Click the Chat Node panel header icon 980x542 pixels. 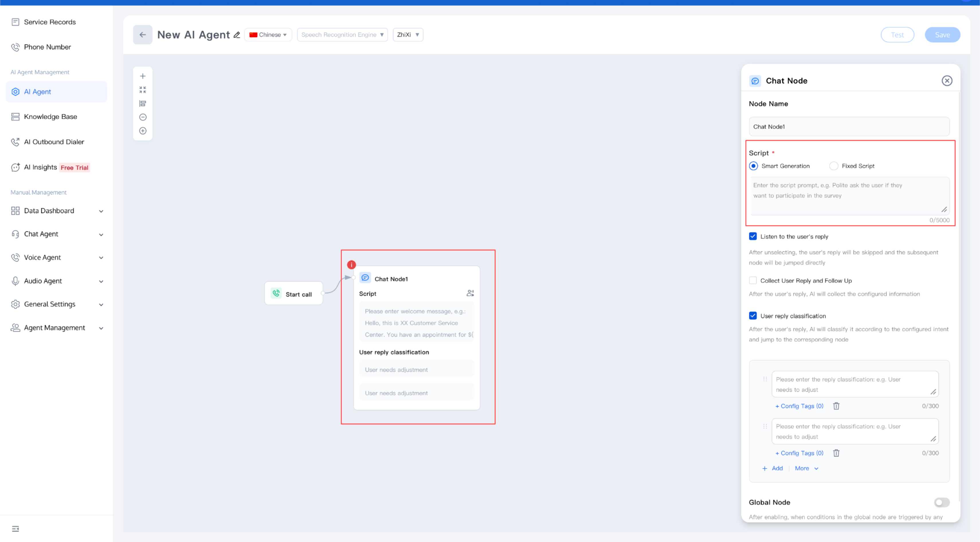coord(755,81)
